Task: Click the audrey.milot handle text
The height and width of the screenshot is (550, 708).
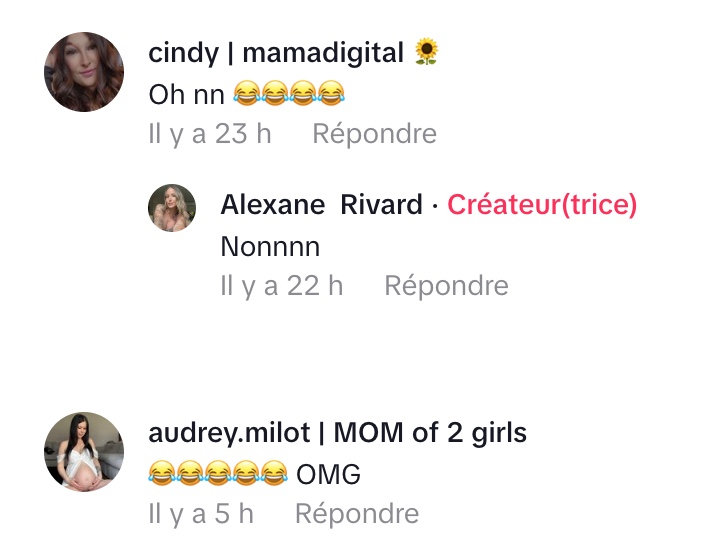Action: 228,433
